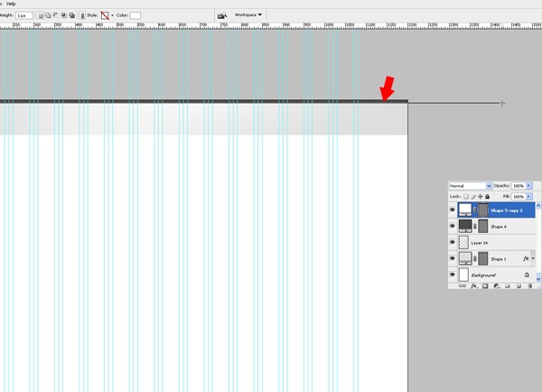Click the adjustment layer icon
This screenshot has height=392, width=542.
coord(496,285)
